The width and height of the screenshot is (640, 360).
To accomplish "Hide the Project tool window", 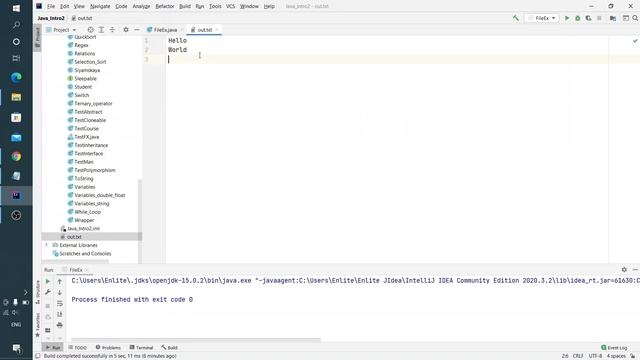I will coord(137,30).
